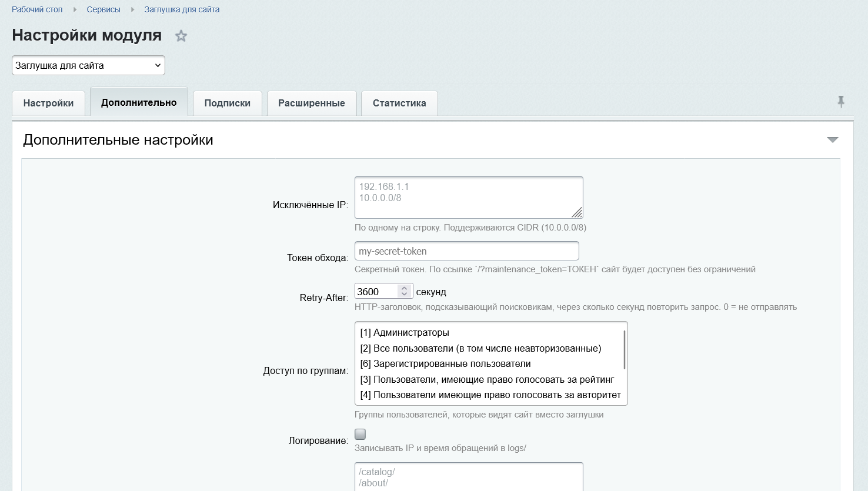Add page to favorites with star icon

181,36
